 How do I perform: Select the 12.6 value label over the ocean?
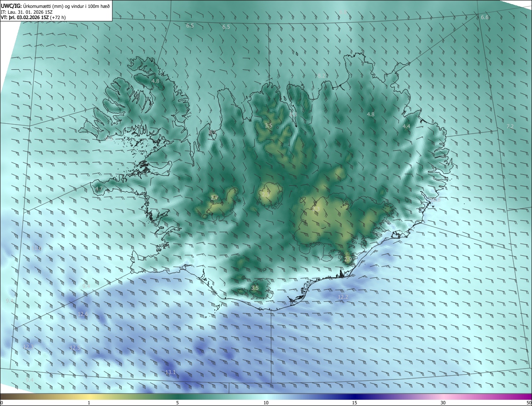(83, 314)
